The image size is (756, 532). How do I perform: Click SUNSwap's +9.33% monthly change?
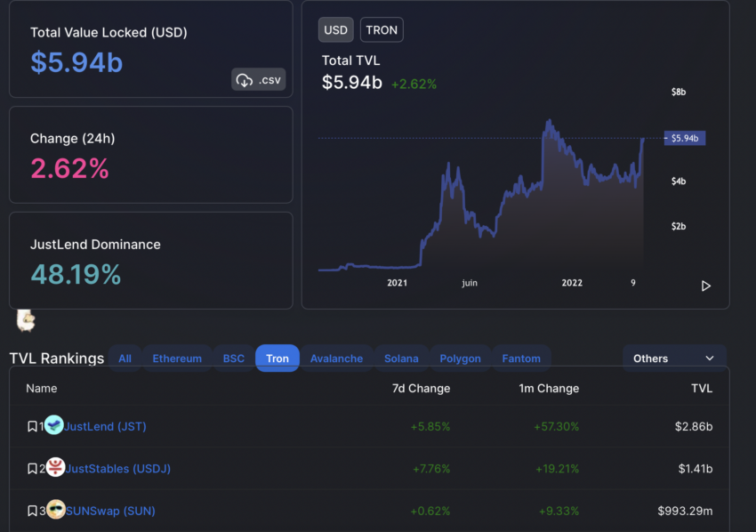coord(559,511)
